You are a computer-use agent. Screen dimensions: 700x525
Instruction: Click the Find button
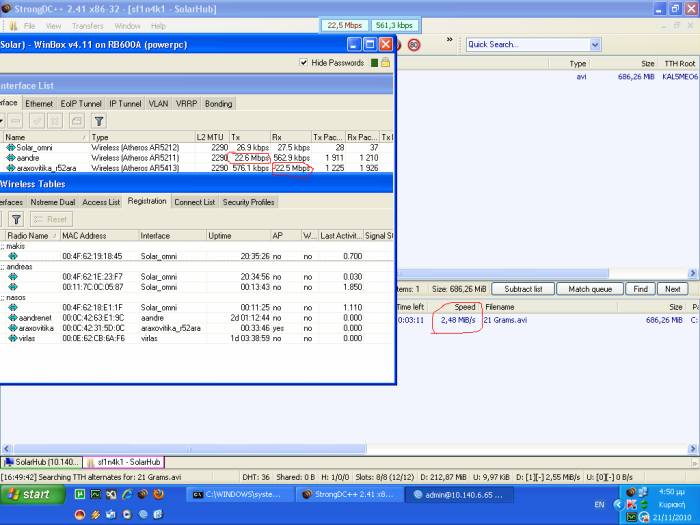[x=640, y=289]
